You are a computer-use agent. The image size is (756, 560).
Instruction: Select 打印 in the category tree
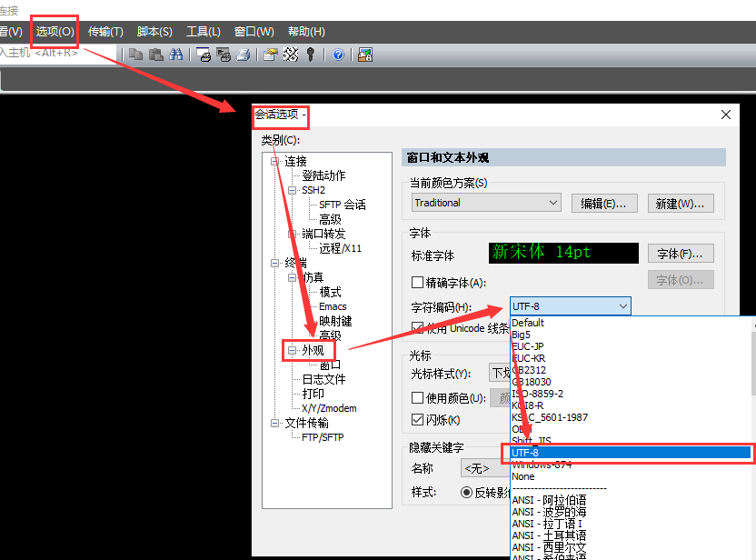[x=313, y=394]
